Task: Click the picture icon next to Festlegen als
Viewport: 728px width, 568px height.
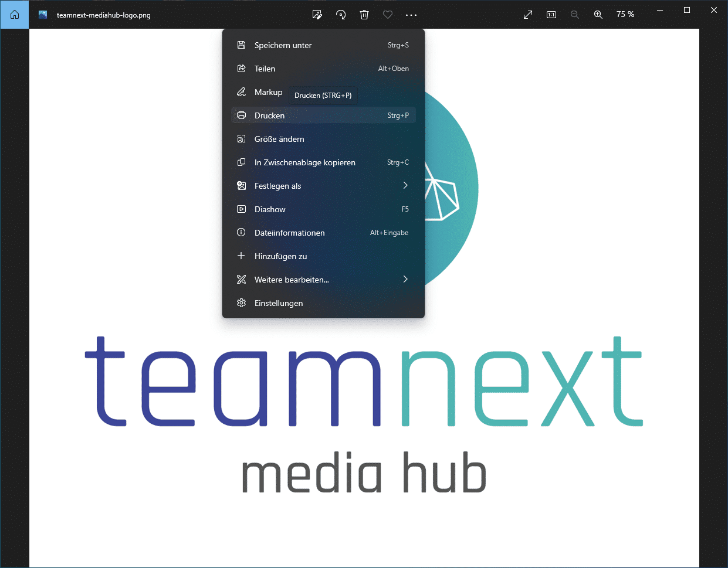Action: pos(241,186)
